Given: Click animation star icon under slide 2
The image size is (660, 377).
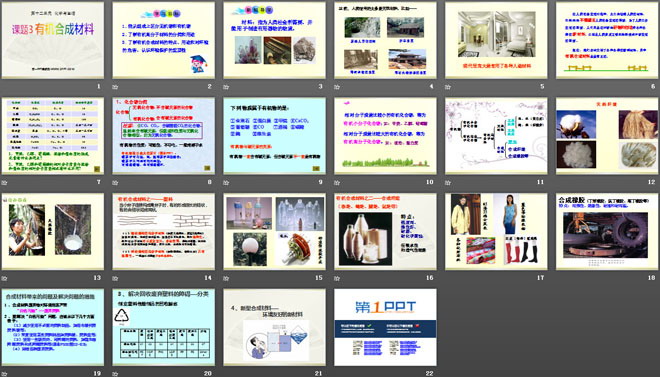Looking at the screenshot, I should click(115, 87).
